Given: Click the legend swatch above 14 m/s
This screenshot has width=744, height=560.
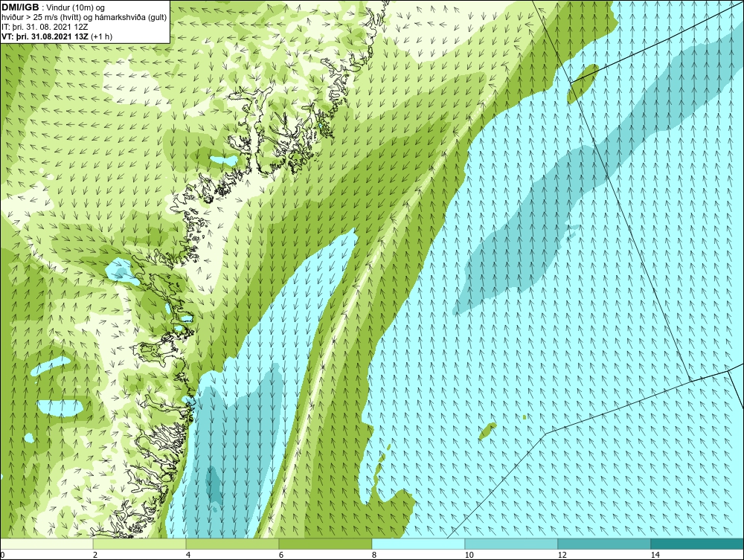Looking at the screenshot, I should [698, 544].
